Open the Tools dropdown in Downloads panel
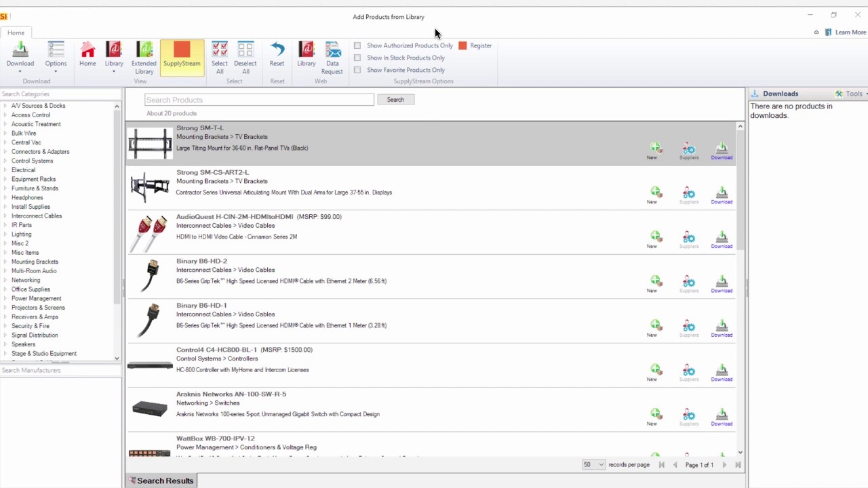This screenshot has width=868, height=488. [x=851, y=94]
